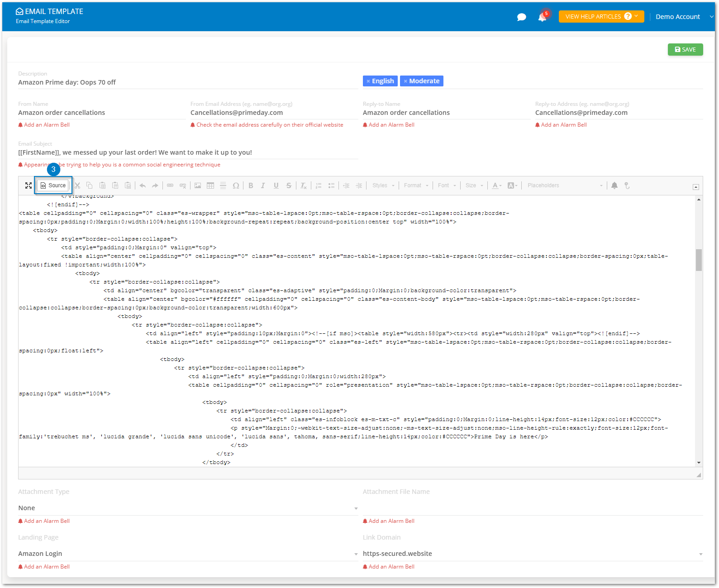Toggle Underline formatting
Image resolution: width=719 pixels, height=588 pixels.
[276, 185]
